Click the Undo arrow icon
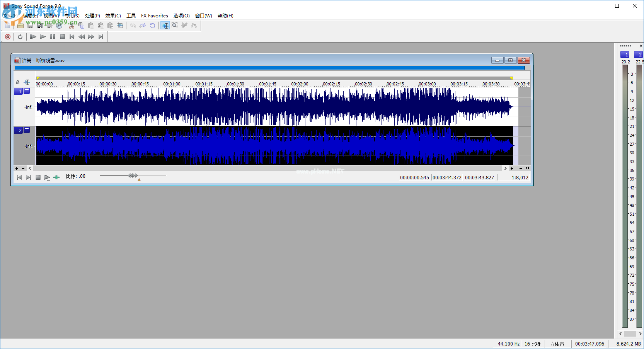The image size is (644, 349). tap(133, 26)
